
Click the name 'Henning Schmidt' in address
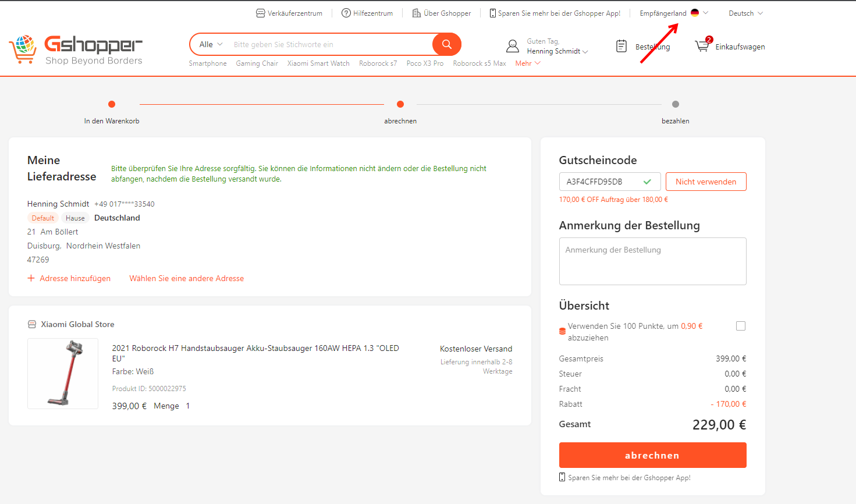coord(58,204)
